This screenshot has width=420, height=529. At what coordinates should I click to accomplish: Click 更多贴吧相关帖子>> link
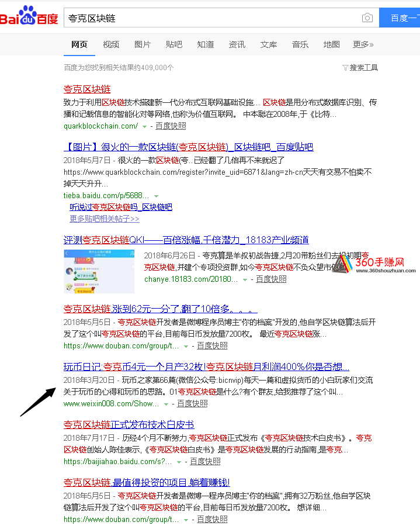(105, 219)
